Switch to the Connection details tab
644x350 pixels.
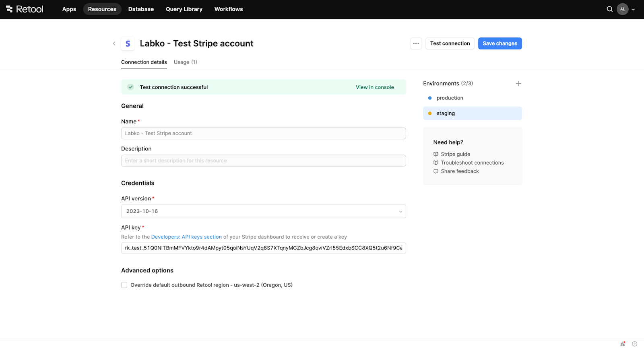(x=144, y=62)
